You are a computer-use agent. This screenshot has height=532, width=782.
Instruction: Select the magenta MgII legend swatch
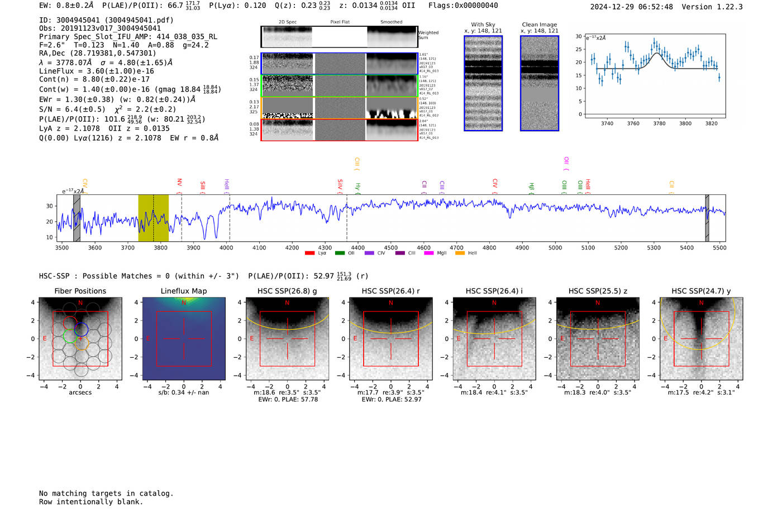[429, 253]
